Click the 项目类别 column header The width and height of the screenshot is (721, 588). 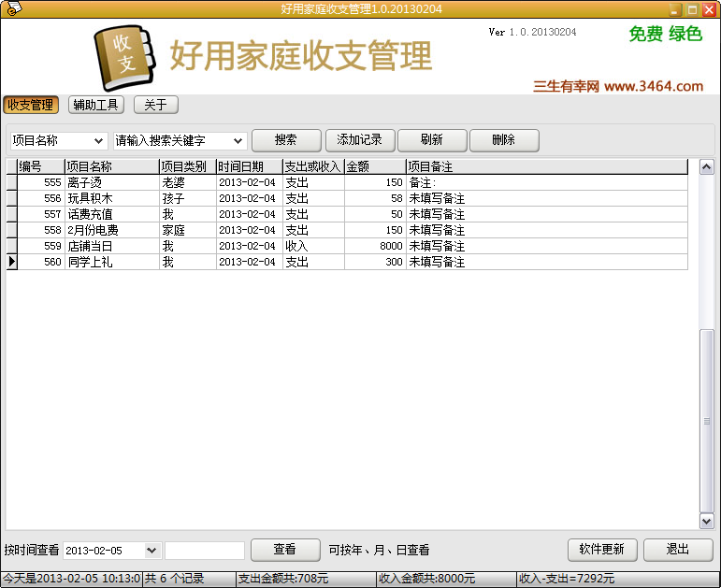(x=188, y=166)
